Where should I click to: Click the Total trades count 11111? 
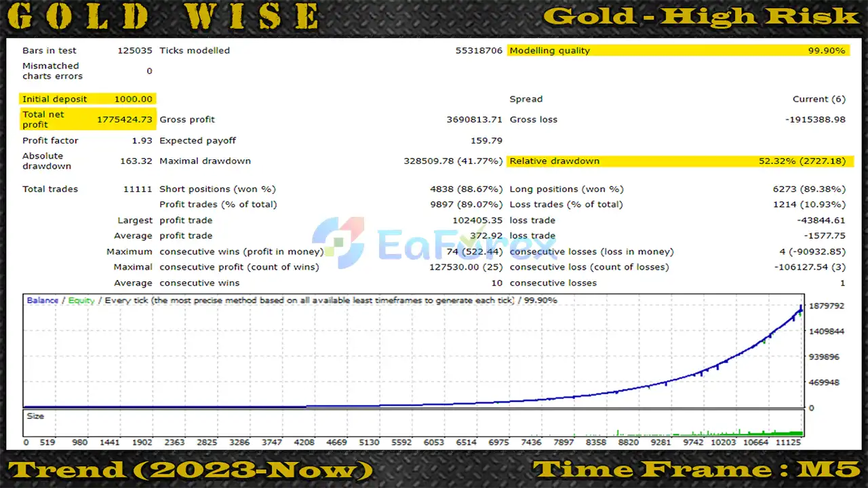click(137, 189)
